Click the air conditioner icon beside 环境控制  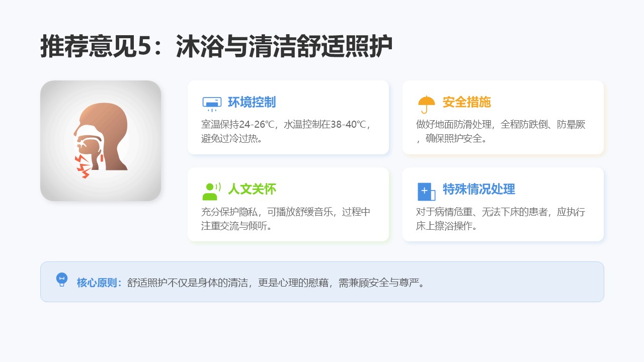[x=212, y=103]
